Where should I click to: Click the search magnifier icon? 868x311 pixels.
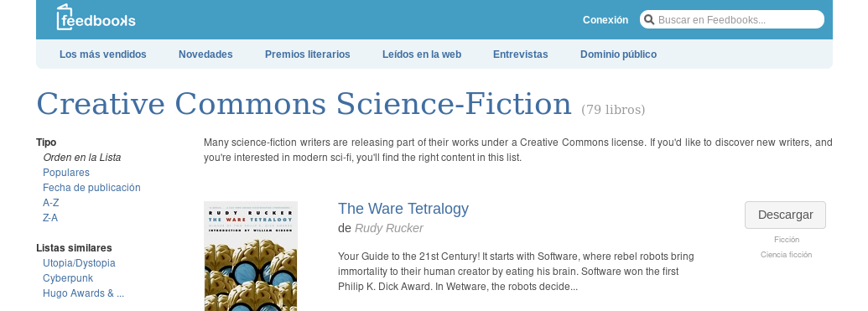(x=649, y=20)
